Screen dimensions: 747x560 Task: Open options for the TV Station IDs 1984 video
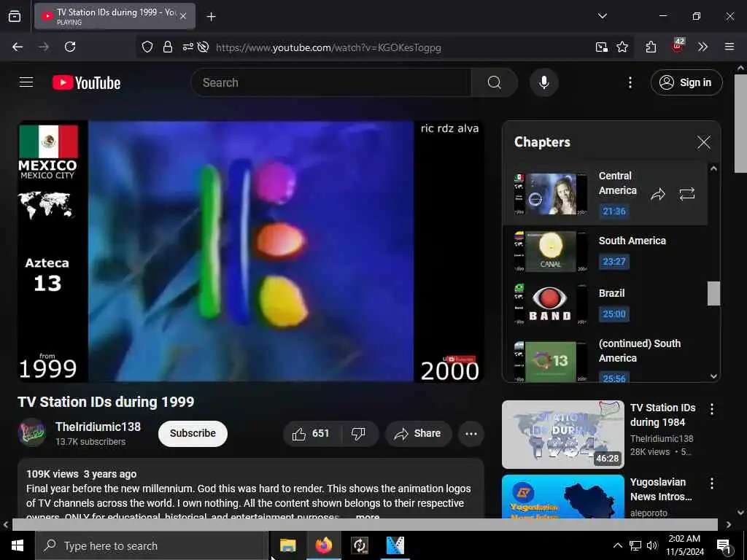click(712, 408)
